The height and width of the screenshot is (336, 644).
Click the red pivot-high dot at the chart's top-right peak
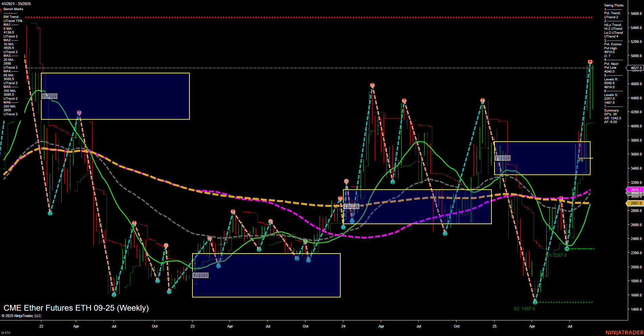590,61
